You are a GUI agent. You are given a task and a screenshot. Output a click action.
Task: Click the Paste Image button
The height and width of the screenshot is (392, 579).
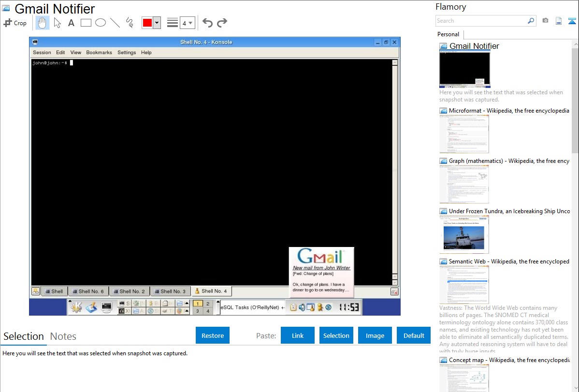[x=375, y=335]
